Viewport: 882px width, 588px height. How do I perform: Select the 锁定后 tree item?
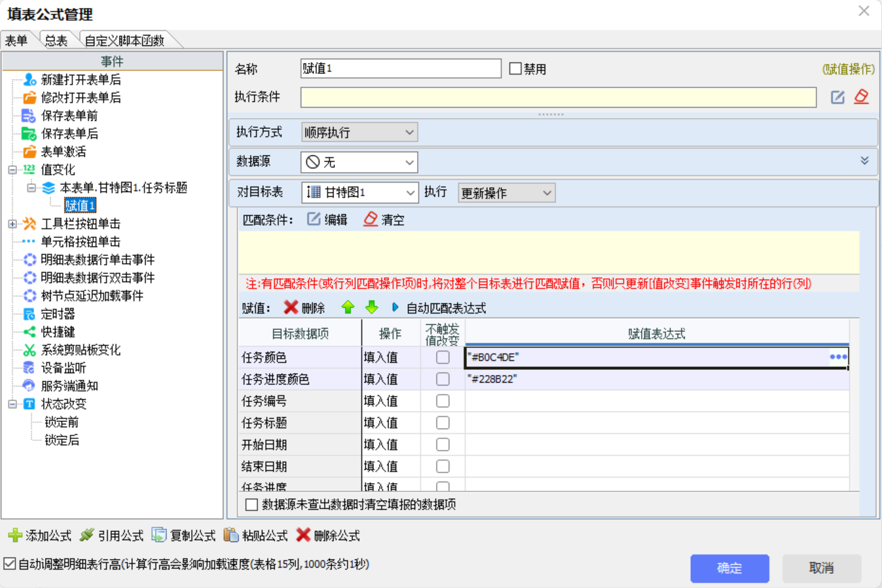pos(62,440)
